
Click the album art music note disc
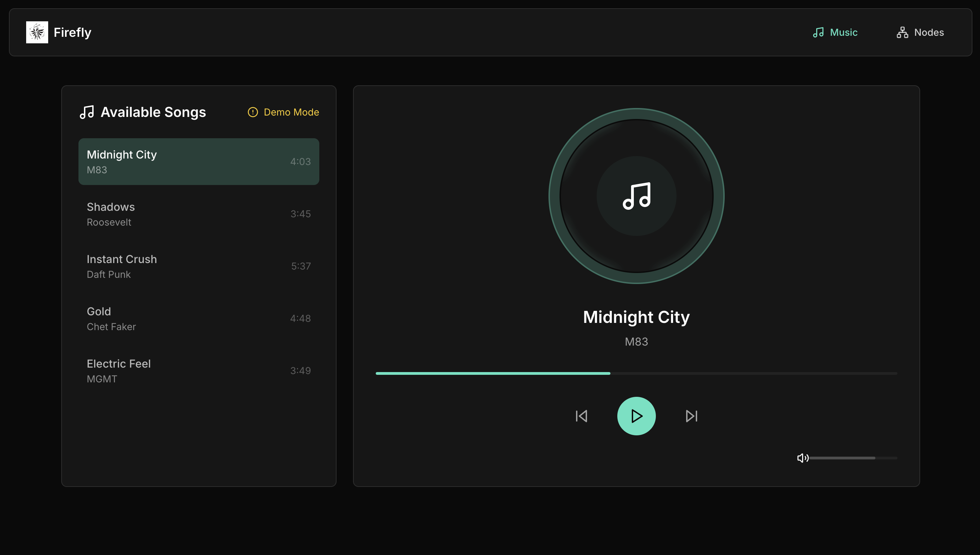pyautogui.click(x=637, y=196)
